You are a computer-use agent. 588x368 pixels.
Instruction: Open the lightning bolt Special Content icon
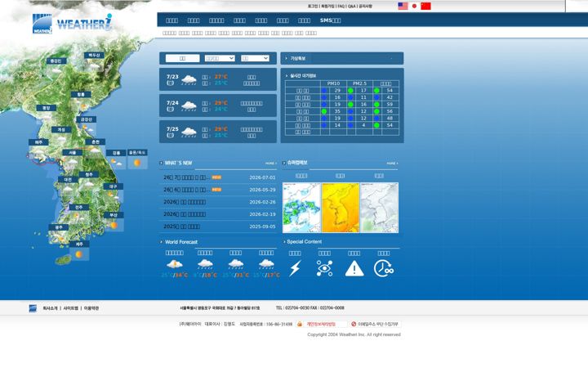295,268
